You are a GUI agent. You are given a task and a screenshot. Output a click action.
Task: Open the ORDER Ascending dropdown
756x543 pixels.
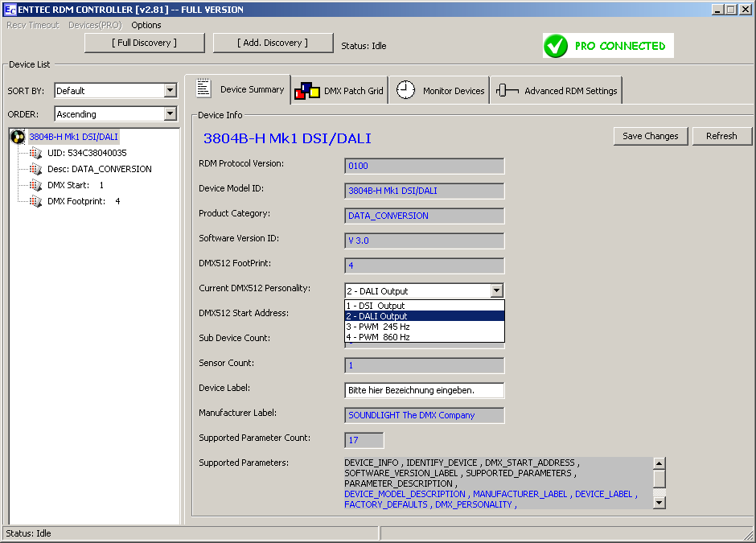pos(170,114)
